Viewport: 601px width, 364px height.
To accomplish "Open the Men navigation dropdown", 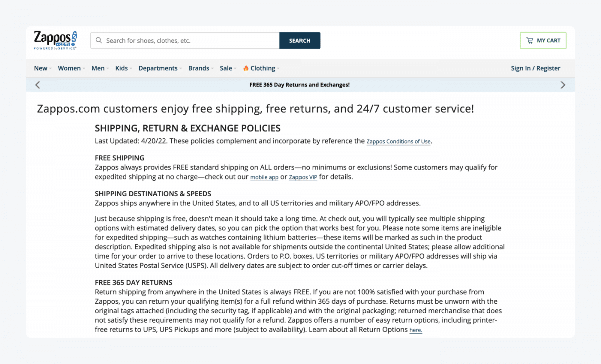I will tap(98, 68).
